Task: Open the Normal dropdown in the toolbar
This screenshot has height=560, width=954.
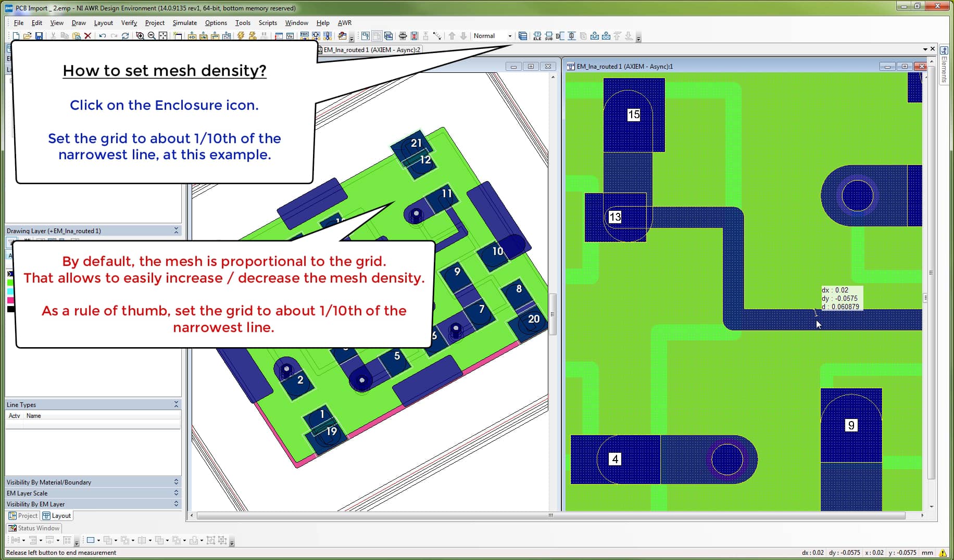Action: point(510,36)
